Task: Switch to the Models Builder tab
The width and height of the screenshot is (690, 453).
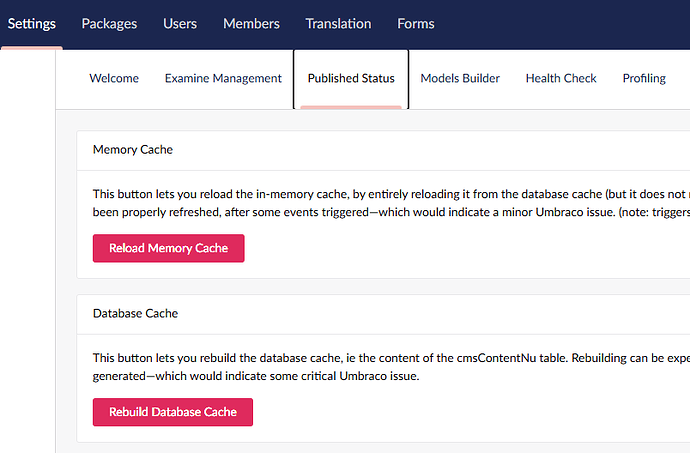Action: point(460,78)
